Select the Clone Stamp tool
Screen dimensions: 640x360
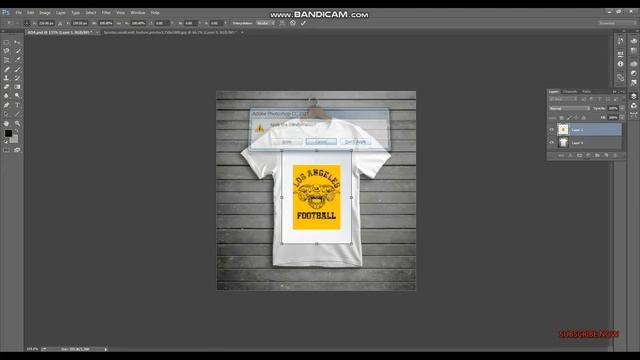pos(7,78)
